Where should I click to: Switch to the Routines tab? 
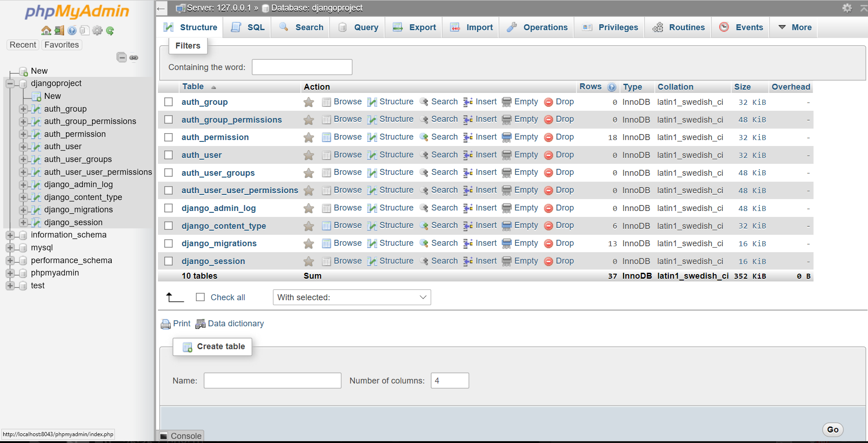point(678,27)
